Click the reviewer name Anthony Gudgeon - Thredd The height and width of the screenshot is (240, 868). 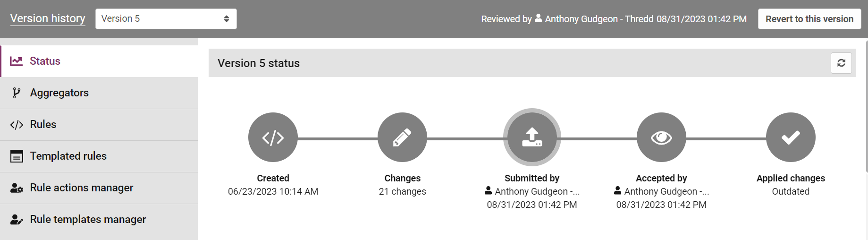[x=599, y=19]
